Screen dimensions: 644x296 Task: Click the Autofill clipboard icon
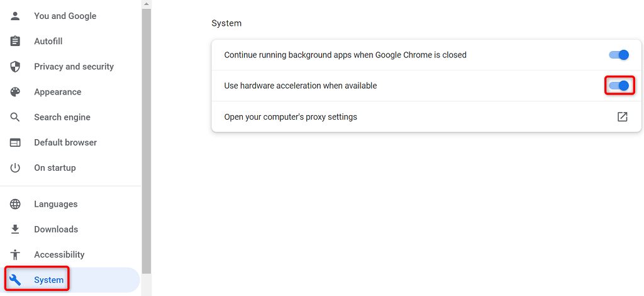tap(16, 42)
